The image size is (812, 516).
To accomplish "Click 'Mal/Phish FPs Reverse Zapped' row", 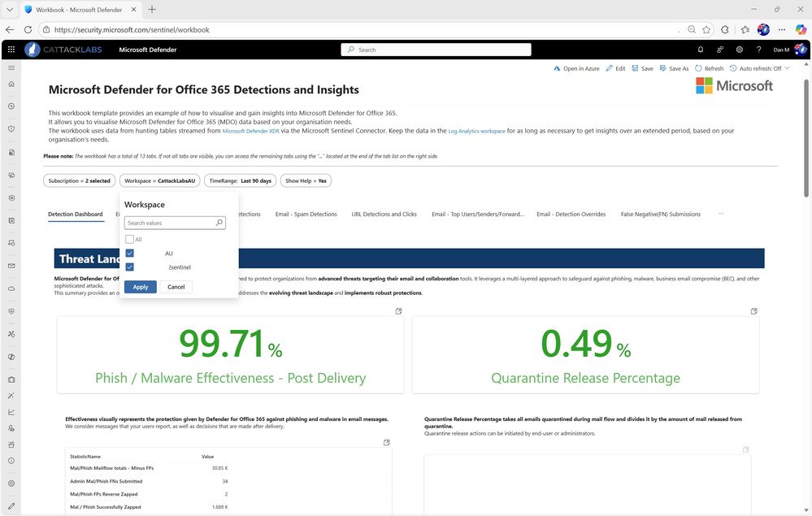I will (228, 494).
